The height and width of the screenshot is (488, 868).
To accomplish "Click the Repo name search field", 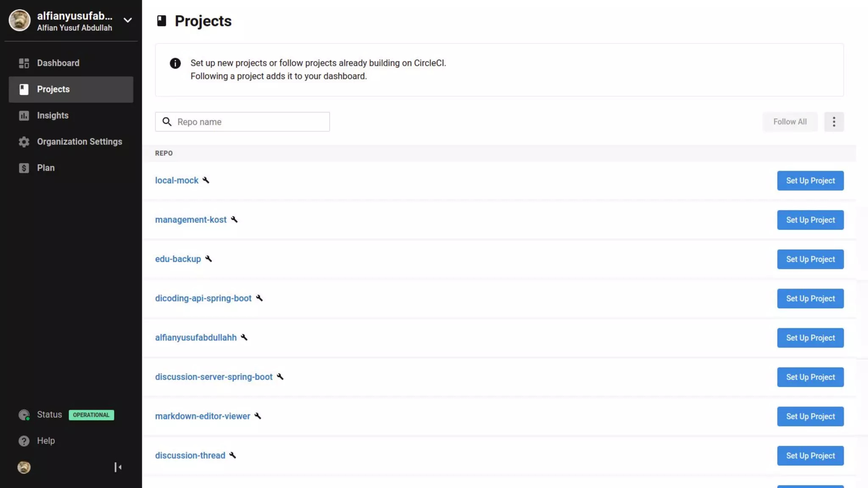I will (x=250, y=122).
